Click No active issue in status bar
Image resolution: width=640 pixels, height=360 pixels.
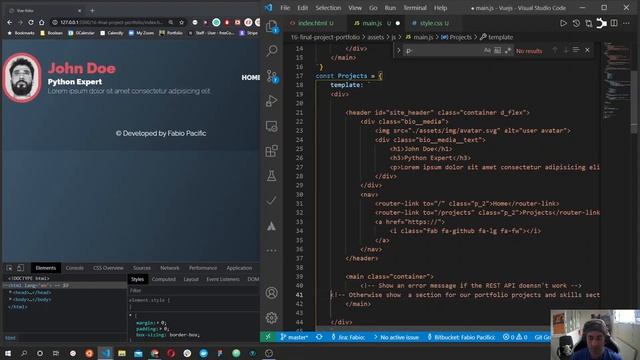pos(396,337)
